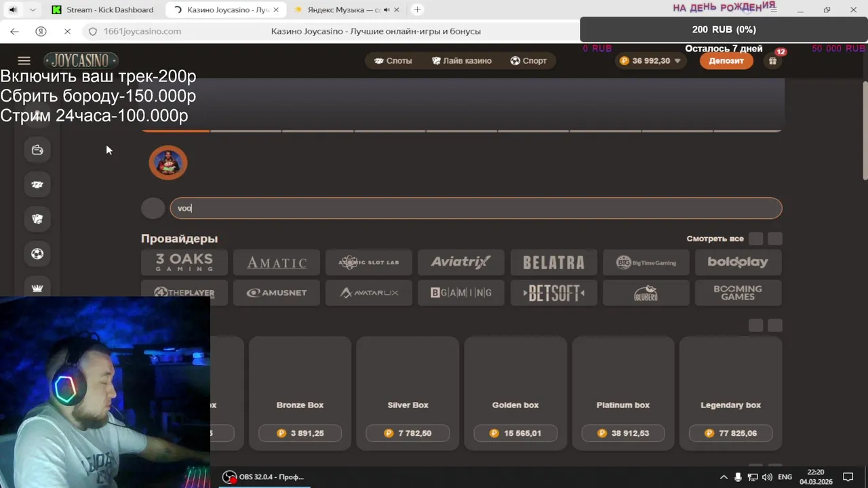Expand the tab list chevron in browser

32,9
